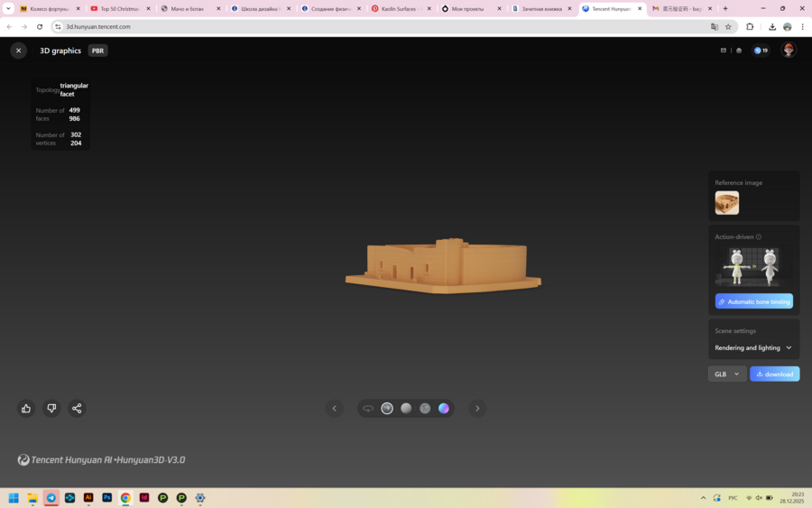Open the reference image thumbnail
This screenshot has width=812, height=508.
click(x=727, y=202)
